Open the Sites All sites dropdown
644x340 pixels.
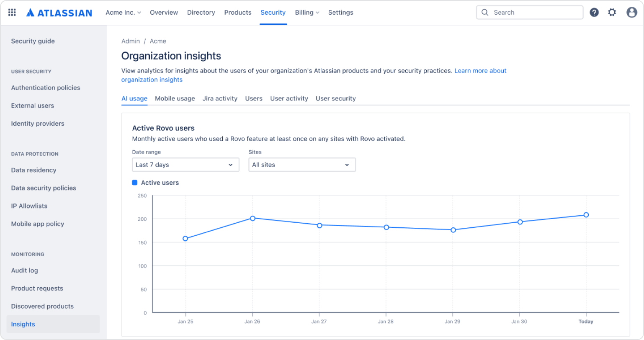[x=302, y=165]
